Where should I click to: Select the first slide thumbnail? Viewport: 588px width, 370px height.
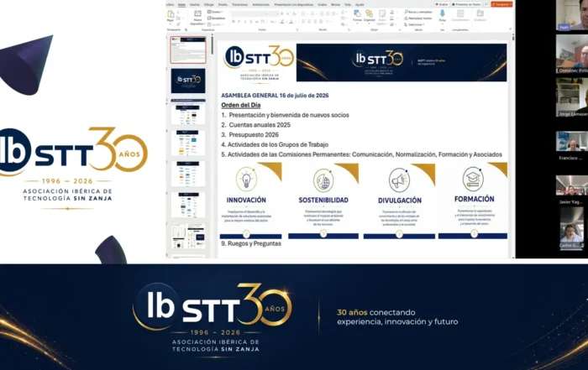click(188, 50)
